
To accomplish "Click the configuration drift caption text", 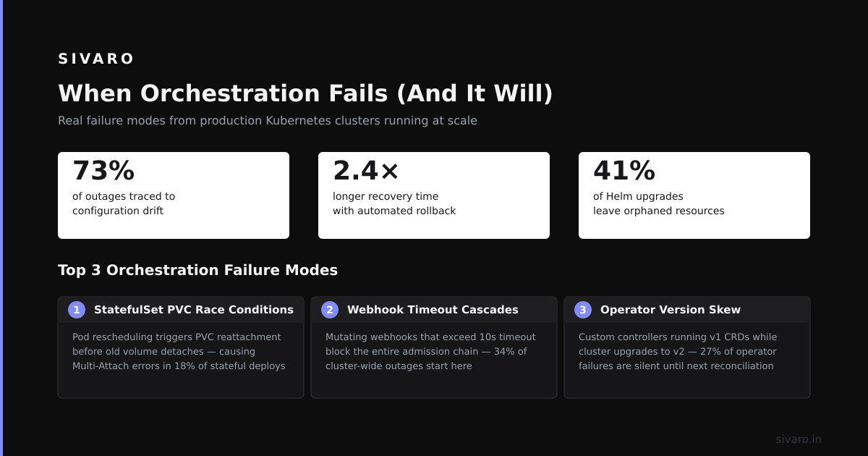I will (x=124, y=203).
